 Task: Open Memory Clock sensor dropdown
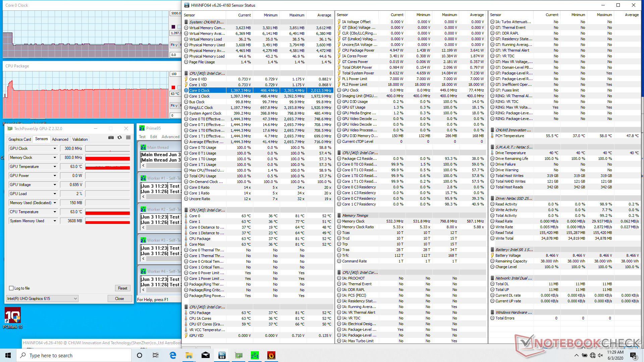(x=55, y=158)
